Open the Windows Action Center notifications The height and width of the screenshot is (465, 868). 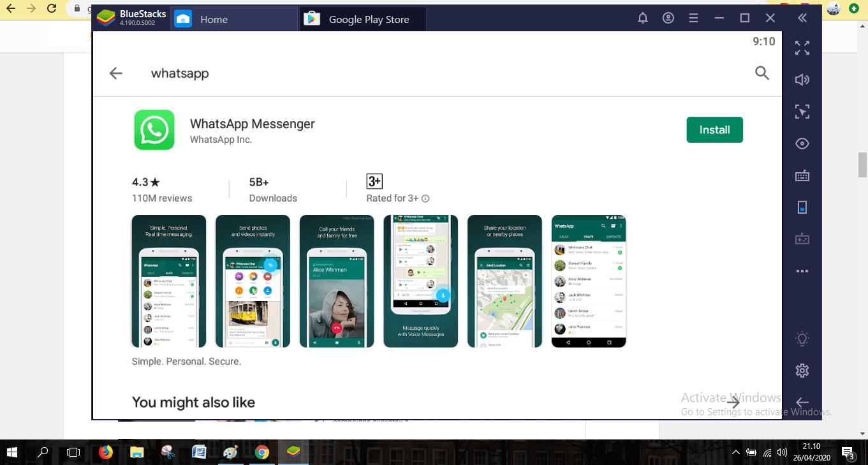click(x=849, y=454)
